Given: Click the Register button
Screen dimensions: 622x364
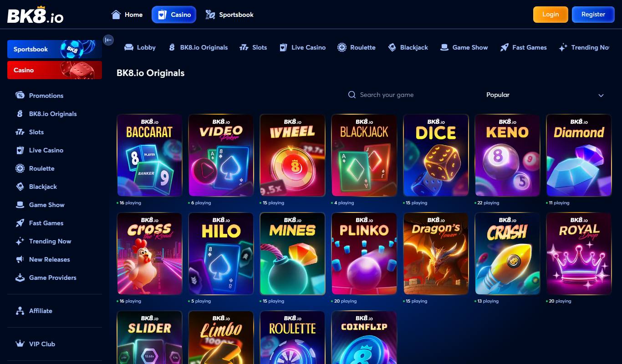Looking at the screenshot, I should (x=593, y=15).
